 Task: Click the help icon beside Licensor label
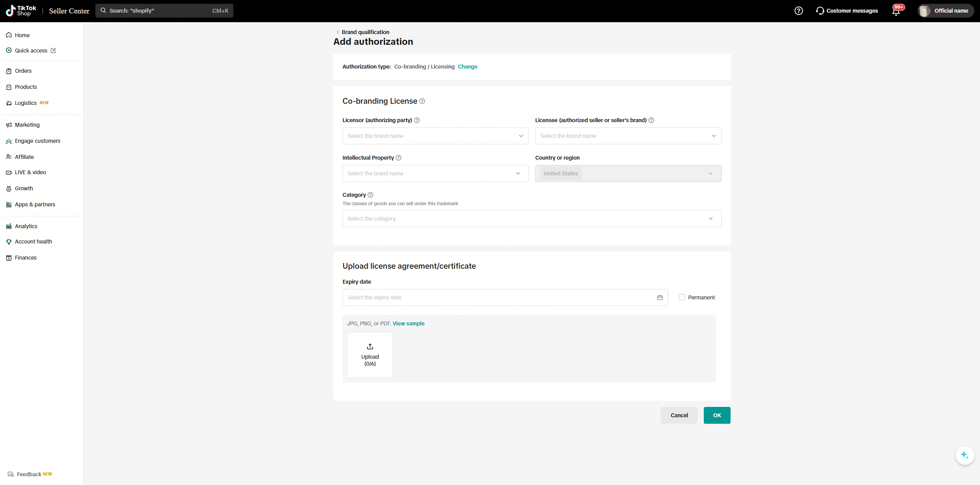[x=417, y=120]
